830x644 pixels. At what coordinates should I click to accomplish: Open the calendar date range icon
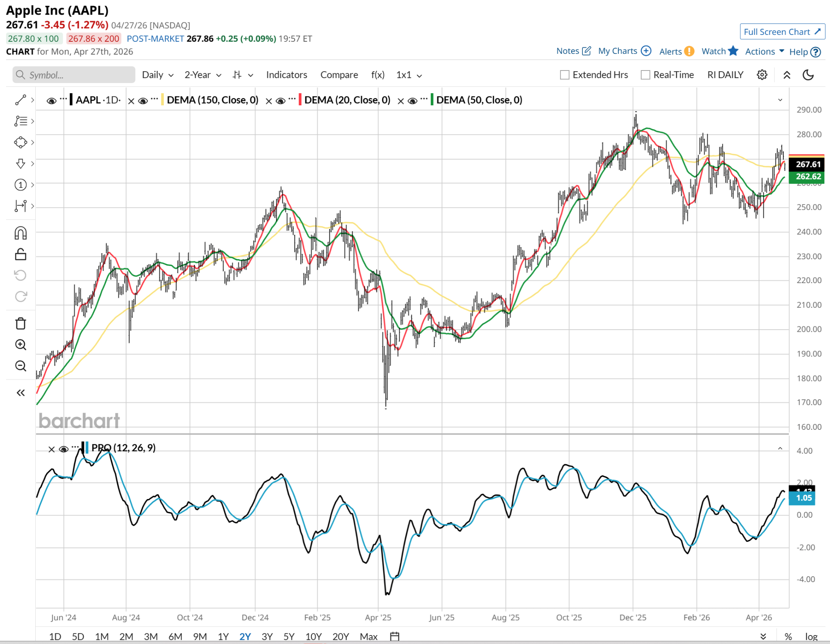click(394, 636)
